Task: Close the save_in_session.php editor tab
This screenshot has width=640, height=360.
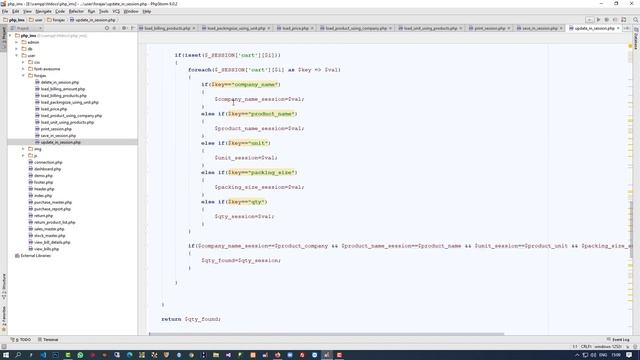Action: click(x=561, y=28)
